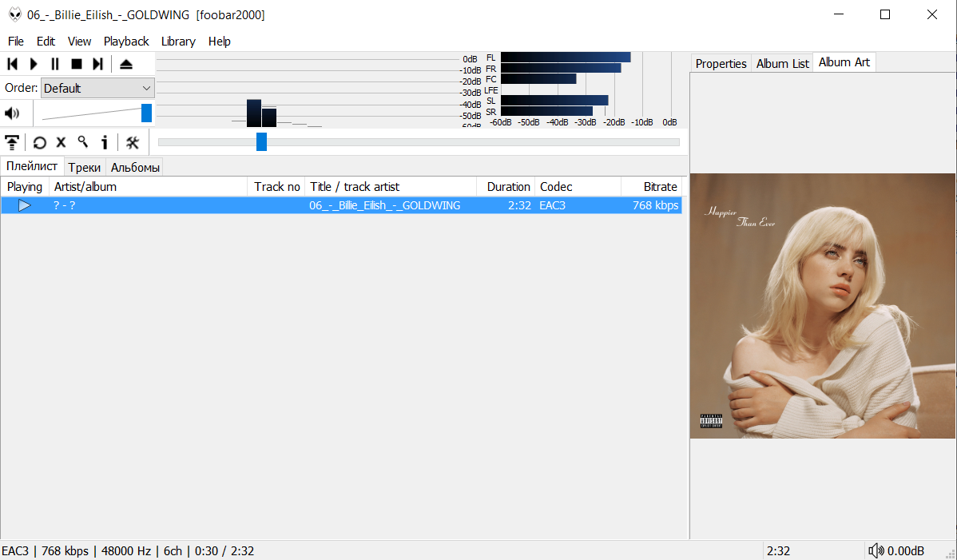957x560 pixels.
Task: Click the EAC3 codec cell in playlist
Action: (x=552, y=205)
